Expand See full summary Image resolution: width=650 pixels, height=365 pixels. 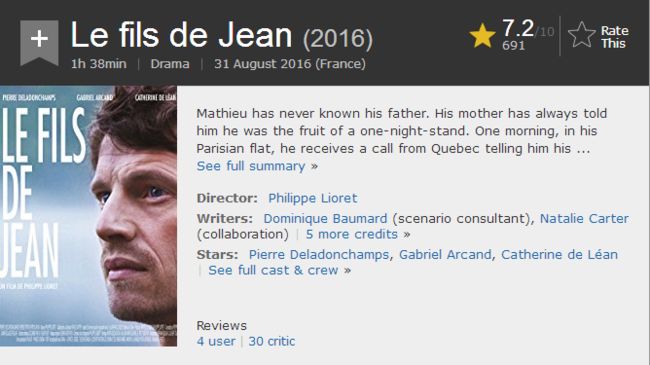pyautogui.click(x=257, y=166)
